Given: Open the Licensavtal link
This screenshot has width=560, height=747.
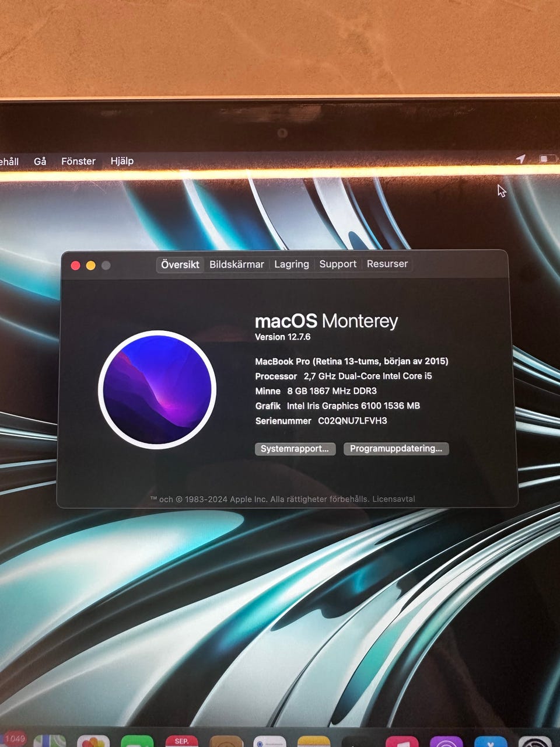Looking at the screenshot, I should coord(394,499).
